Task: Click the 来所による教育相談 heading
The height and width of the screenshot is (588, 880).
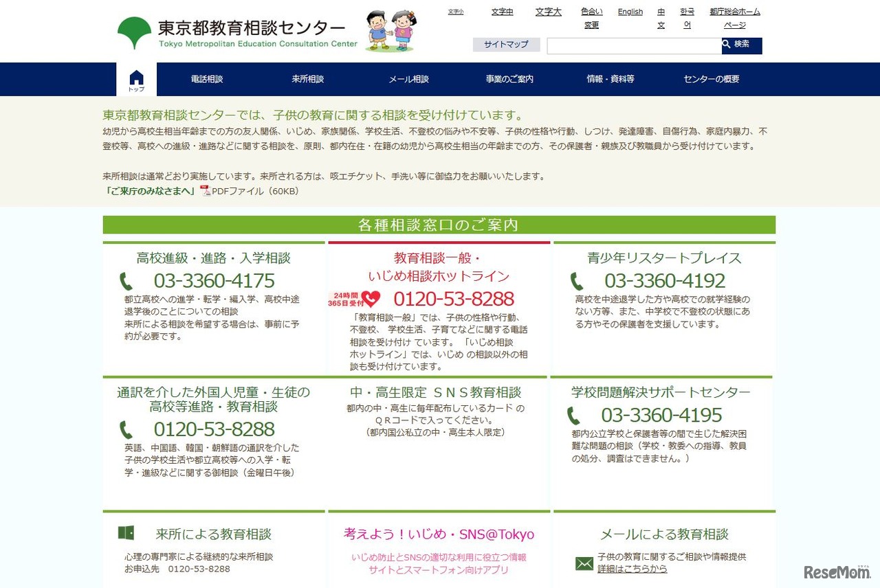Action: 214,534
